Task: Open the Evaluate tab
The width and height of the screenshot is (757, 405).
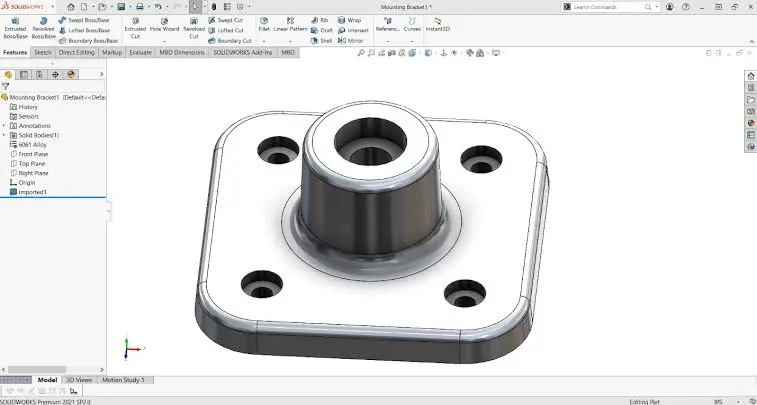Action: (140, 52)
